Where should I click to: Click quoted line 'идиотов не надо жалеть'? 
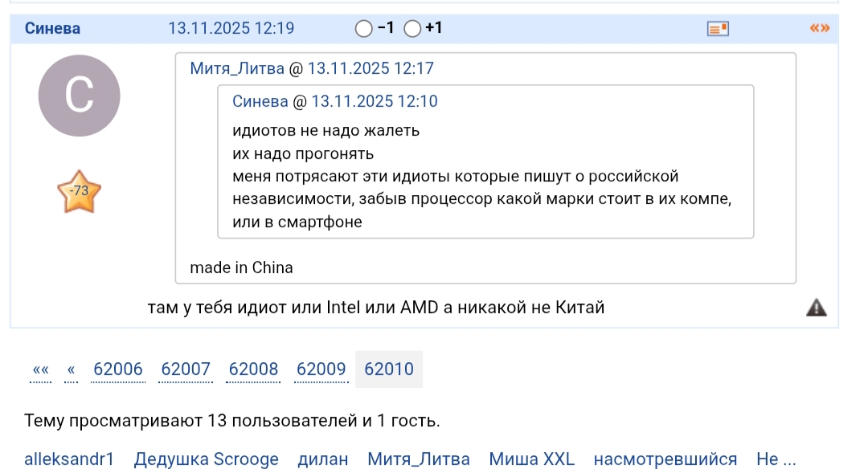pyautogui.click(x=326, y=131)
